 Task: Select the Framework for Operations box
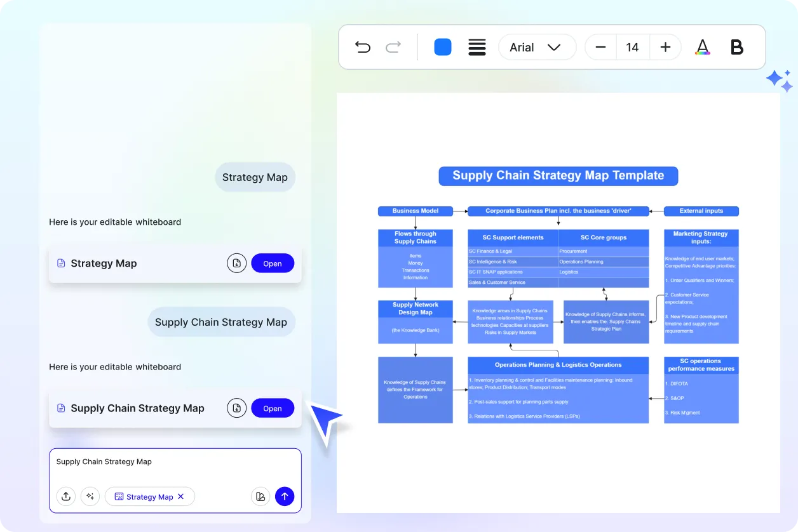pyautogui.click(x=416, y=390)
